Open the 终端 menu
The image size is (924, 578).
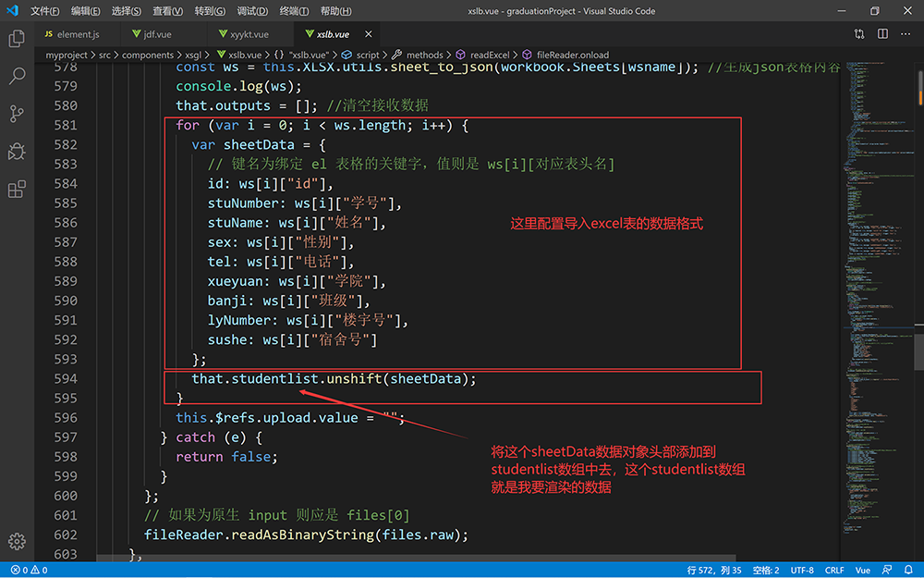click(292, 10)
